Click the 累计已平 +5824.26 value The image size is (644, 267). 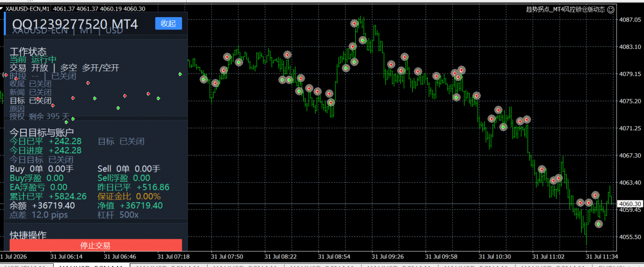coord(48,196)
